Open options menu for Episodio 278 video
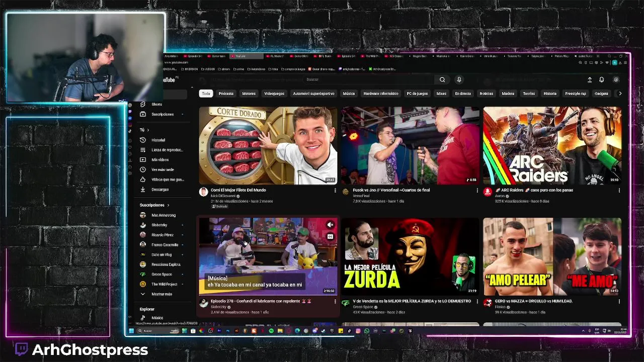 335,302
